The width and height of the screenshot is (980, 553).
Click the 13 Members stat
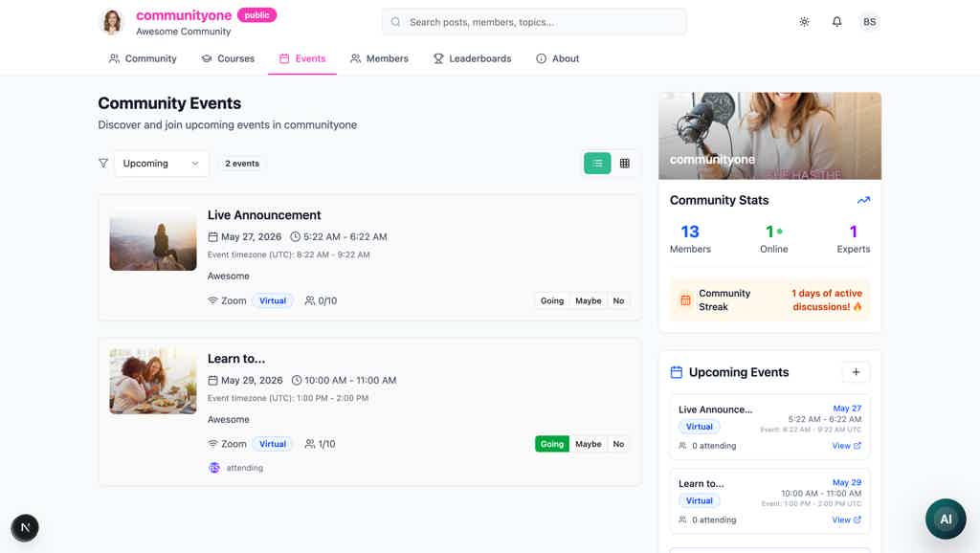[690, 238]
